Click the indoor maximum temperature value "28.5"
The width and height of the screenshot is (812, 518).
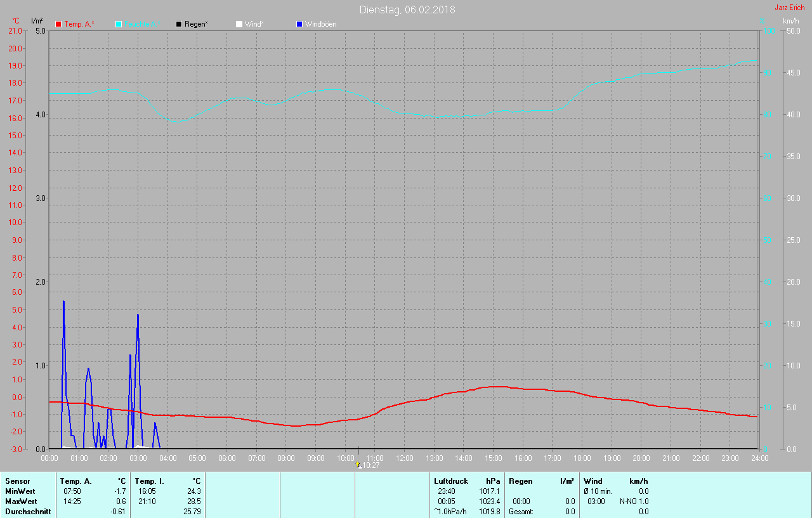tap(193, 502)
